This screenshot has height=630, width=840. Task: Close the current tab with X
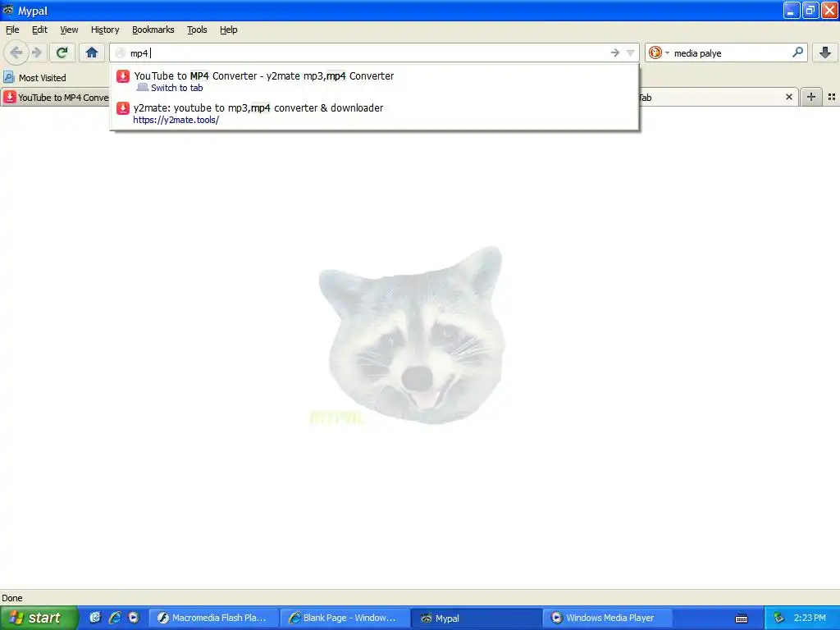tap(788, 97)
